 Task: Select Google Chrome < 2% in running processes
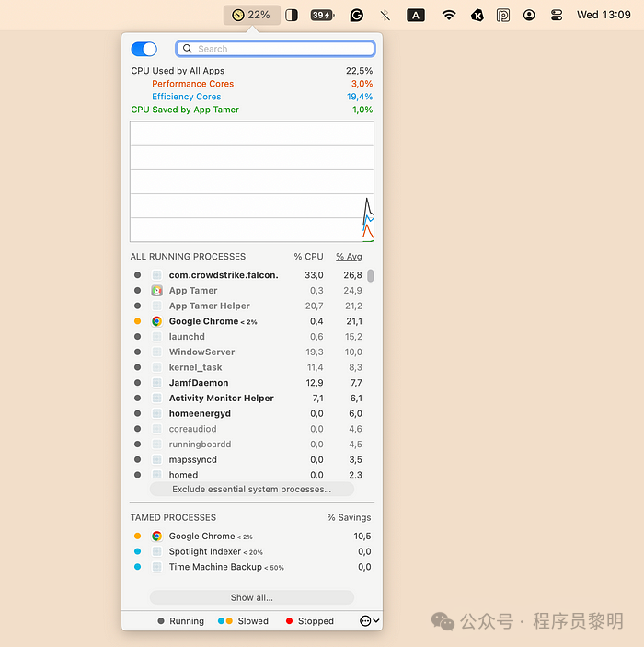[x=247, y=321]
